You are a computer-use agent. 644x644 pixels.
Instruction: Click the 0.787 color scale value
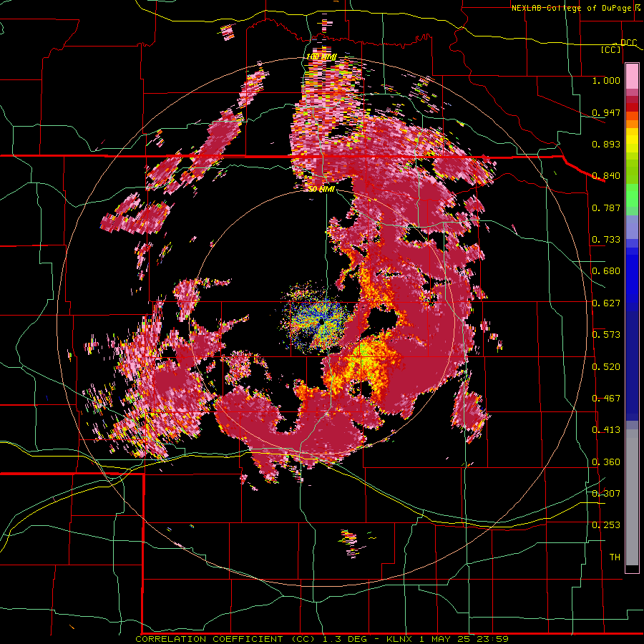(606, 208)
